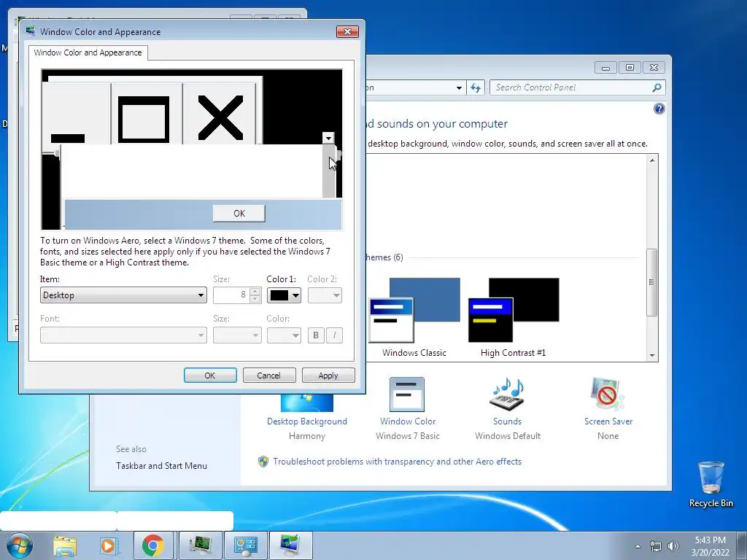The image size is (747, 560).
Task: Click the small dropdown arrow in preview pane
Action: click(328, 138)
